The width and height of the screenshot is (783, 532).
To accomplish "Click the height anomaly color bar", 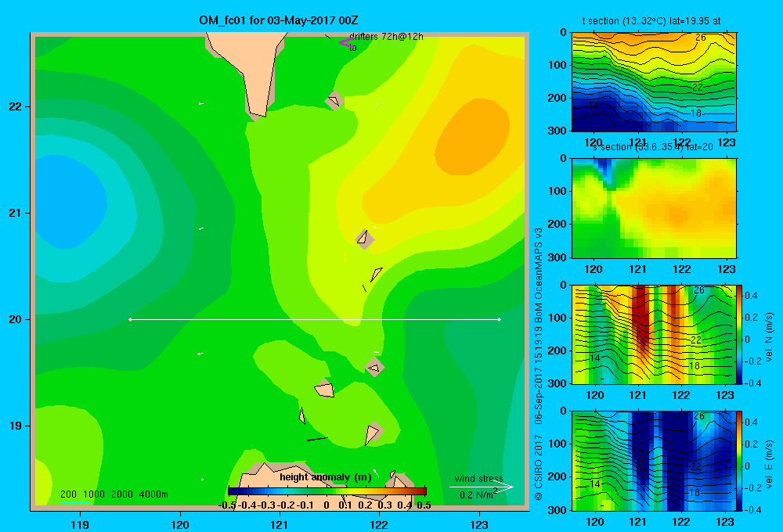I will point(327,491).
